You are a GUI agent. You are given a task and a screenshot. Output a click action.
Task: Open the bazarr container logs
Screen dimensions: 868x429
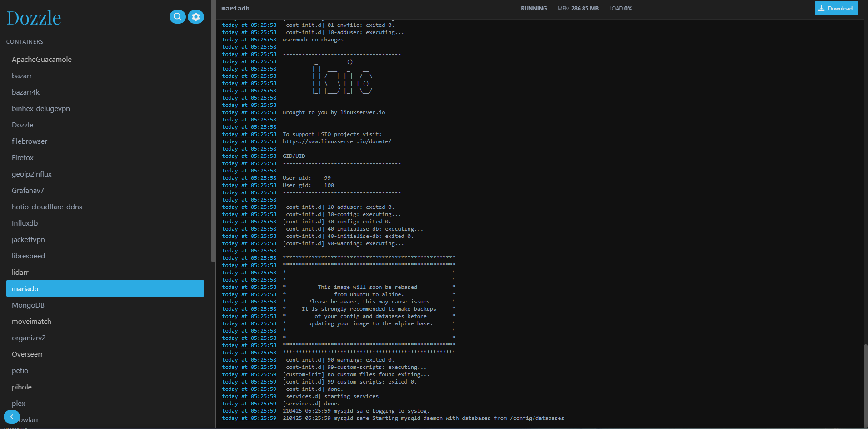(22, 76)
